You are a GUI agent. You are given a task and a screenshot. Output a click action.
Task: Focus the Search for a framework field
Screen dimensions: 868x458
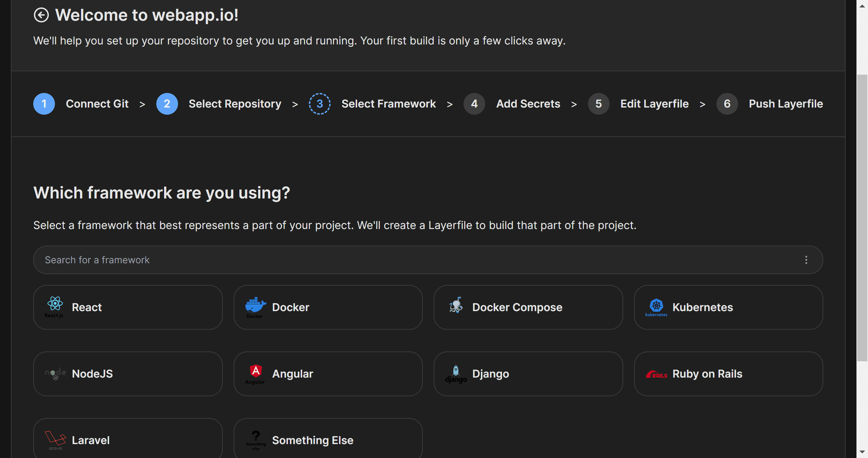(x=407, y=260)
